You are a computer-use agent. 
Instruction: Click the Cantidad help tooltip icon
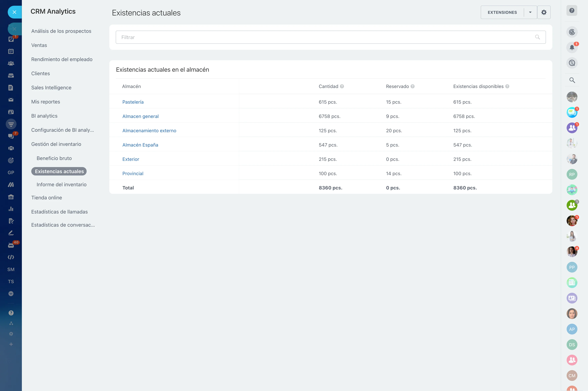[x=342, y=86]
